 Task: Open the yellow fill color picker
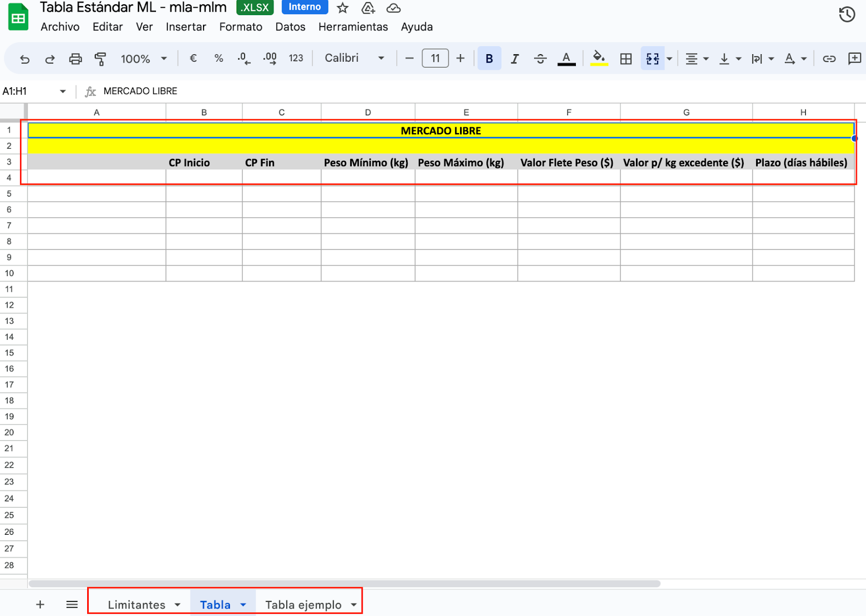coord(599,58)
